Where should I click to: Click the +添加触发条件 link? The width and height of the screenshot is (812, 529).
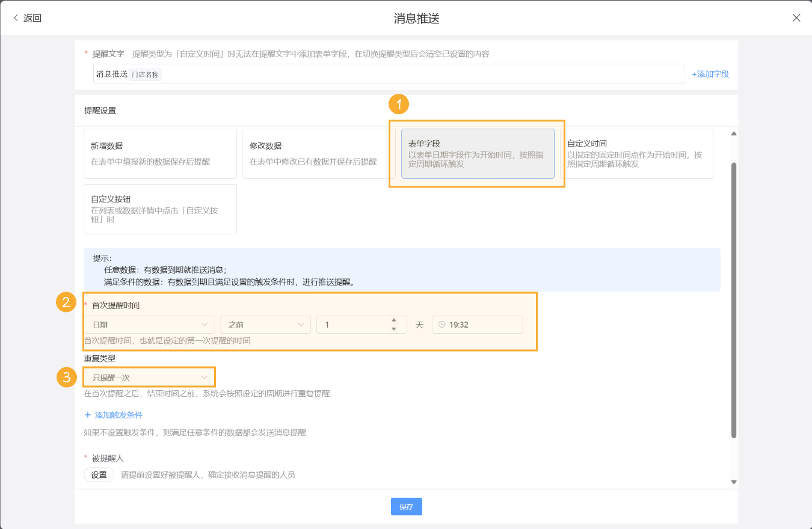112,414
